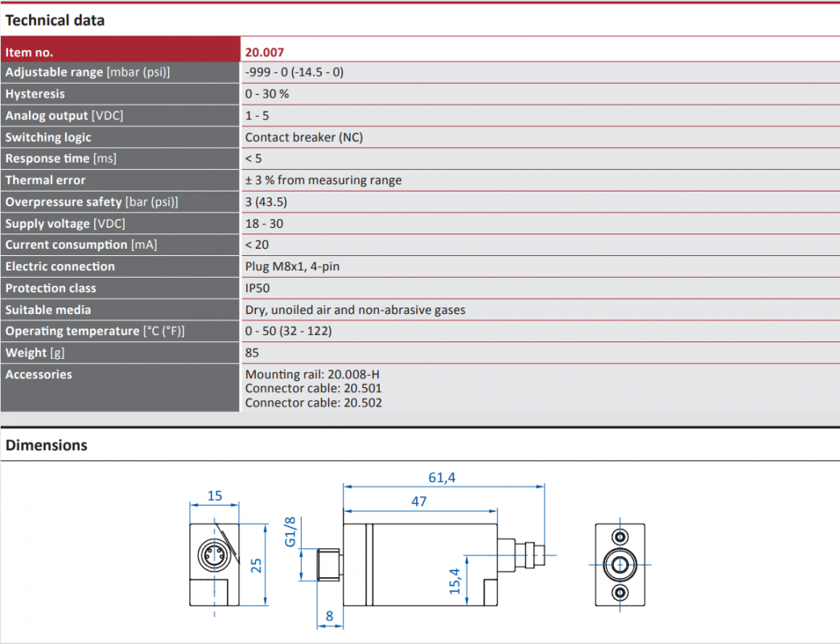Click the '8' thread length dimension

coord(329,616)
